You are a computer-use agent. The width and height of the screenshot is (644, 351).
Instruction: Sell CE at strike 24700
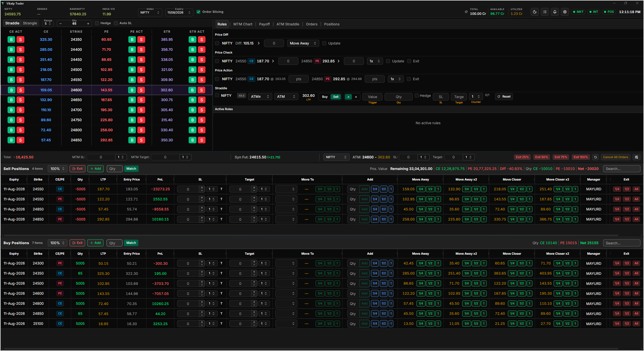coord(20,110)
